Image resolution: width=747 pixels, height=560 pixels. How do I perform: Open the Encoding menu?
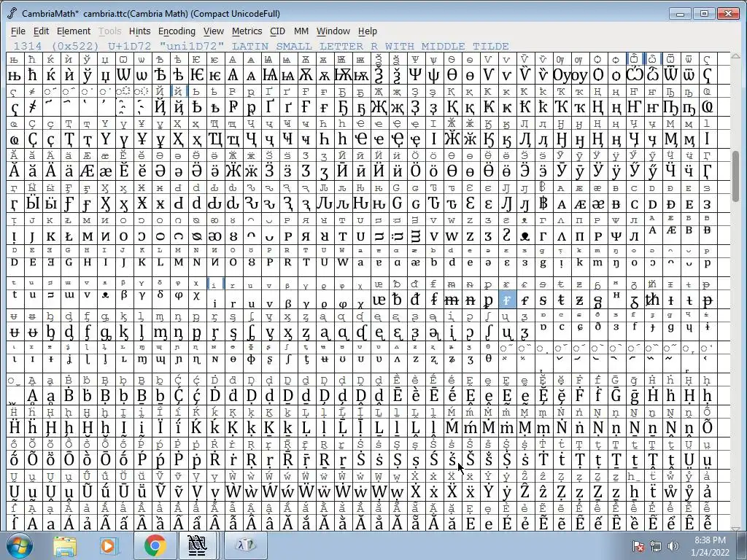click(177, 31)
